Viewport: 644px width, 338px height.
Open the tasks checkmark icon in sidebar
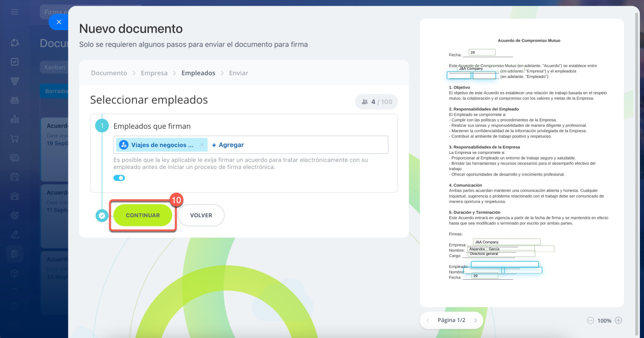(15, 62)
